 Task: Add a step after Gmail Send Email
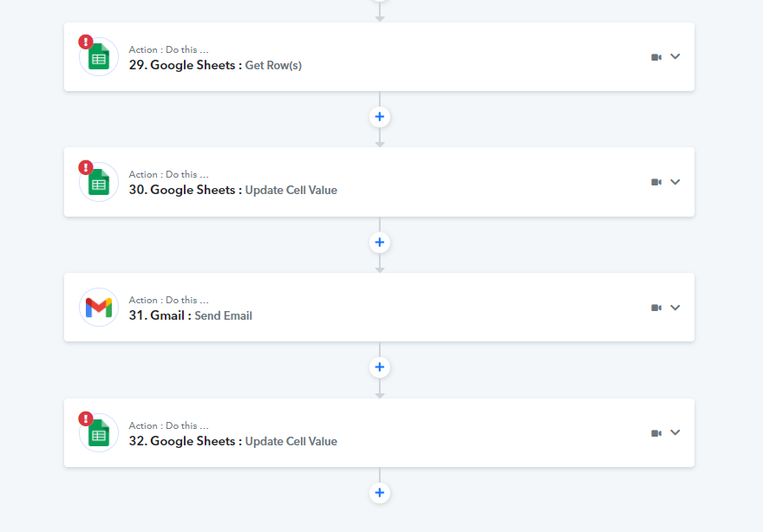coord(380,367)
